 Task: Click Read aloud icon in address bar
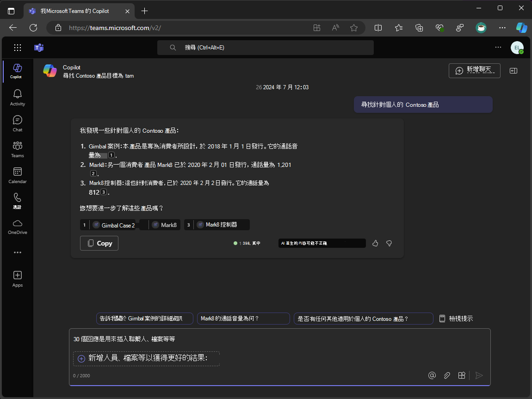click(x=335, y=28)
